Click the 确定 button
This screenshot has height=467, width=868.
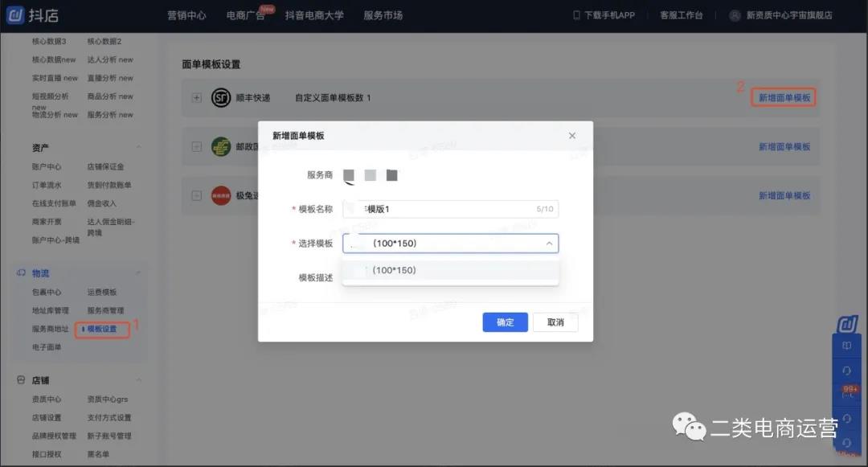(x=505, y=322)
